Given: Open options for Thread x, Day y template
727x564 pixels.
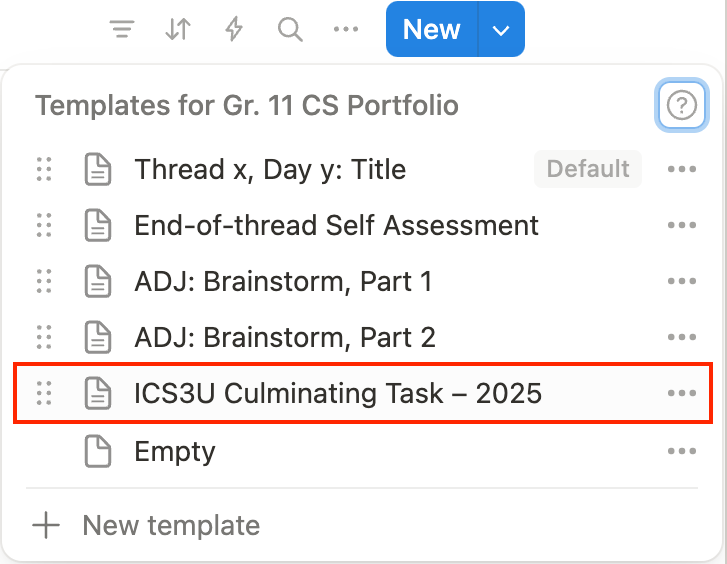Looking at the screenshot, I should pyautogui.click(x=681, y=170).
